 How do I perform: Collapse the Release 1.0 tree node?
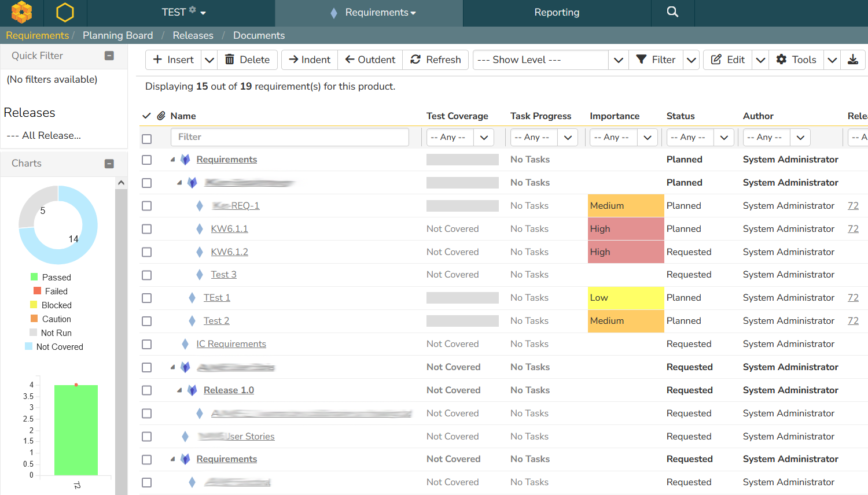179,390
